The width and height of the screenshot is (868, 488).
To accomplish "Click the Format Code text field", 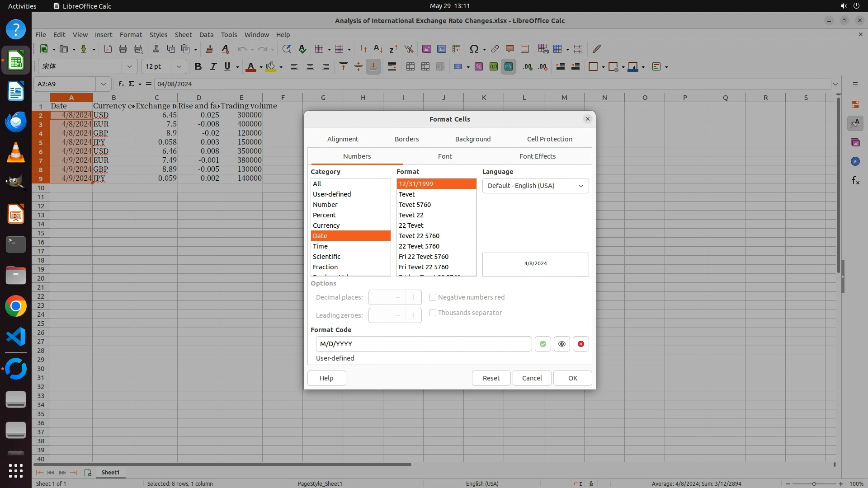I will (x=424, y=344).
